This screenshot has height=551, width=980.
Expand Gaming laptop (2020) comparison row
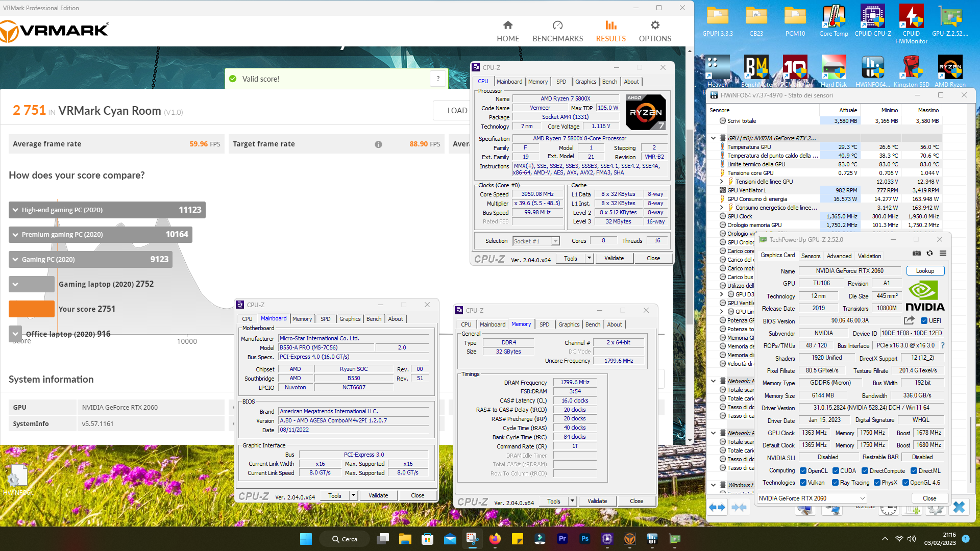pyautogui.click(x=15, y=284)
